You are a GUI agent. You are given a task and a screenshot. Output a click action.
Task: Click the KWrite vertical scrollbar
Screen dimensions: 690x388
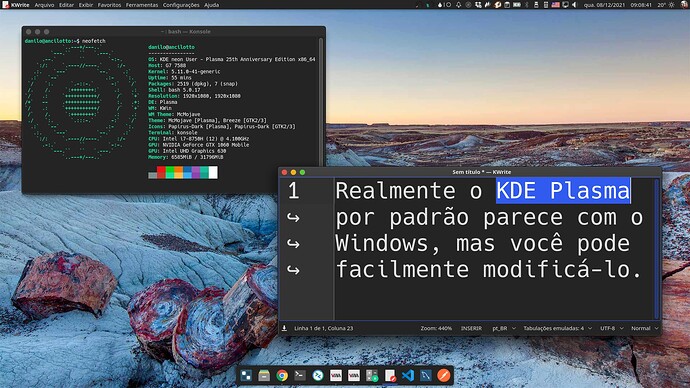657,249
